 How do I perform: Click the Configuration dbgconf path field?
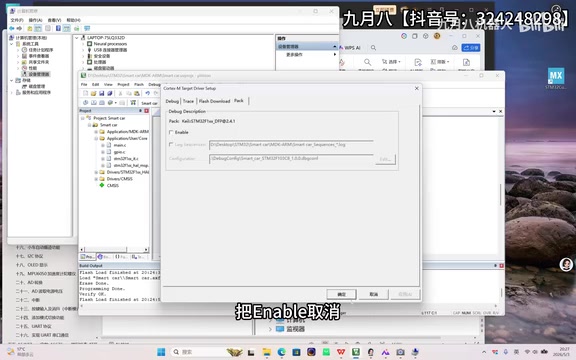coord(291,159)
